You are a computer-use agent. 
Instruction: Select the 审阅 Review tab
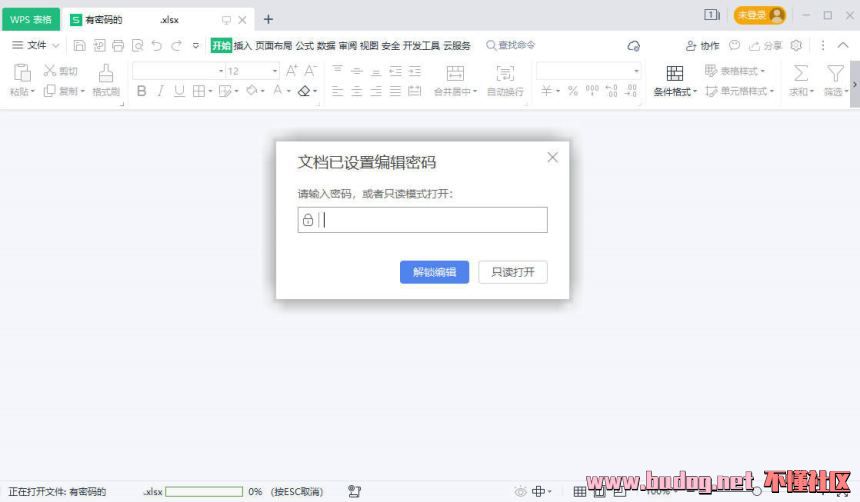347,46
